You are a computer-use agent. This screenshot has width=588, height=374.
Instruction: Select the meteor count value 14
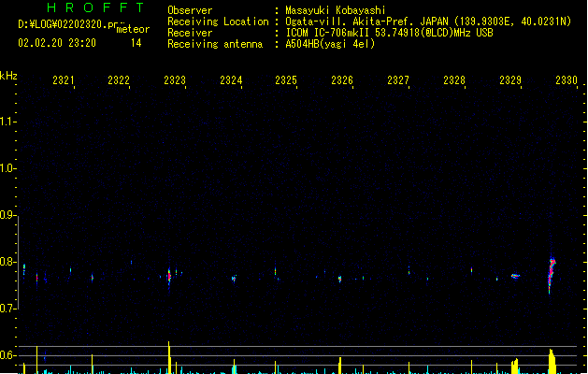[136, 43]
